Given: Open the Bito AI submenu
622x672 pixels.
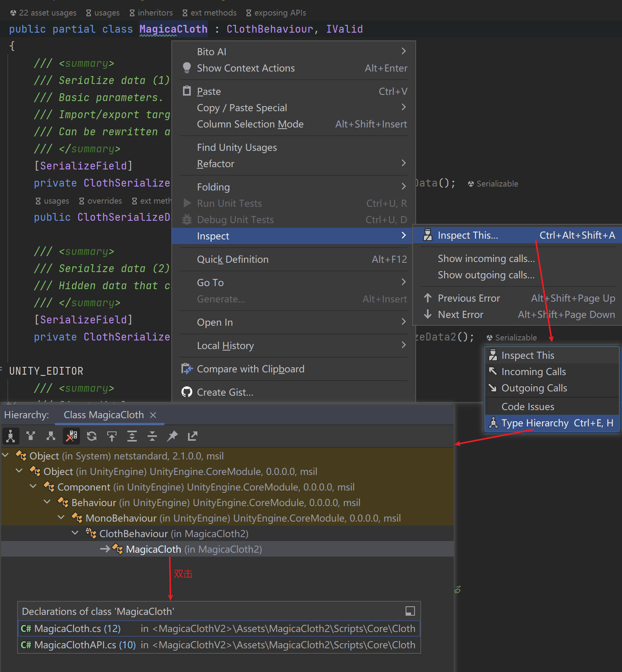Looking at the screenshot, I should pos(294,52).
